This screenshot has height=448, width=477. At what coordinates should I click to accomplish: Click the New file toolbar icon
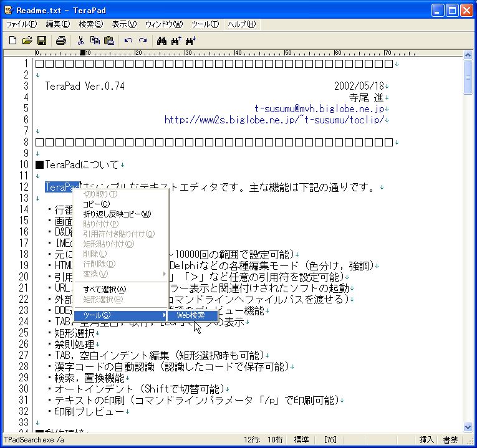point(12,40)
